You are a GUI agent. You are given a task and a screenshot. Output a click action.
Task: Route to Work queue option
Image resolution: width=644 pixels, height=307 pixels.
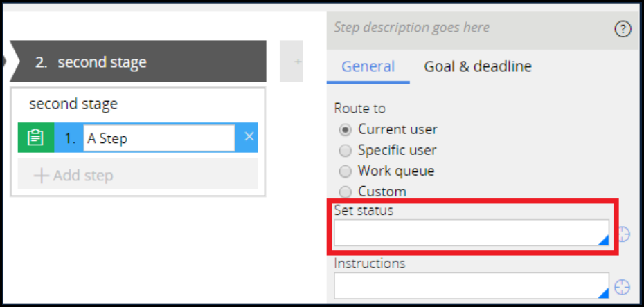[x=345, y=171]
